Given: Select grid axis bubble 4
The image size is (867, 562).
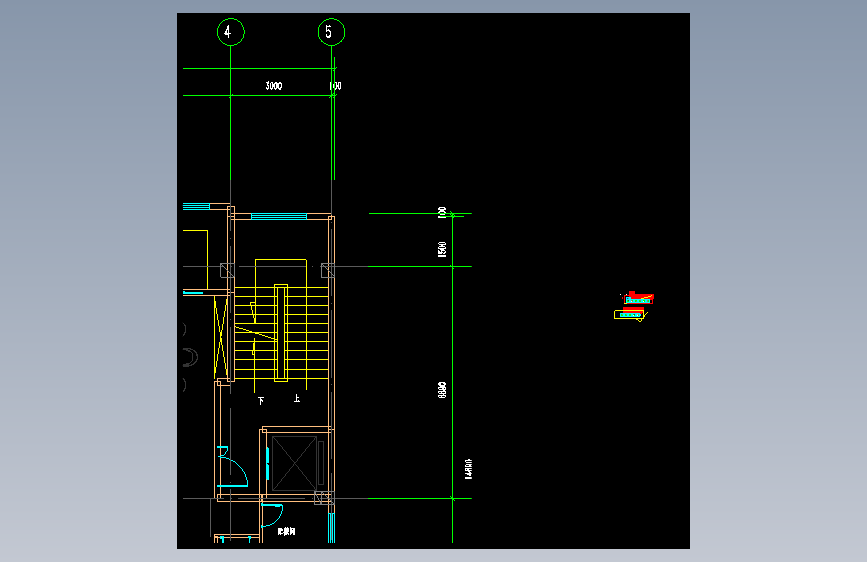Looking at the screenshot, I should (x=231, y=32).
